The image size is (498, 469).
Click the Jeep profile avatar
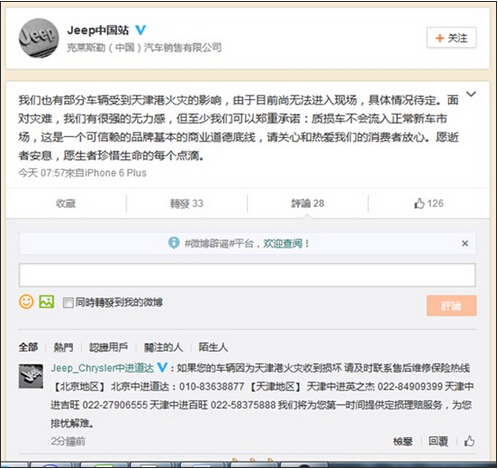point(39,38)
